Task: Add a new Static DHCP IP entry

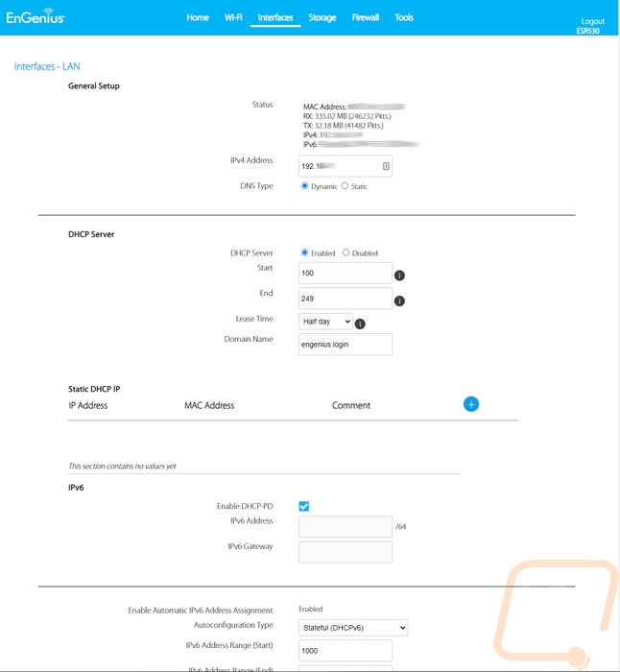Action: coord(471,404)
